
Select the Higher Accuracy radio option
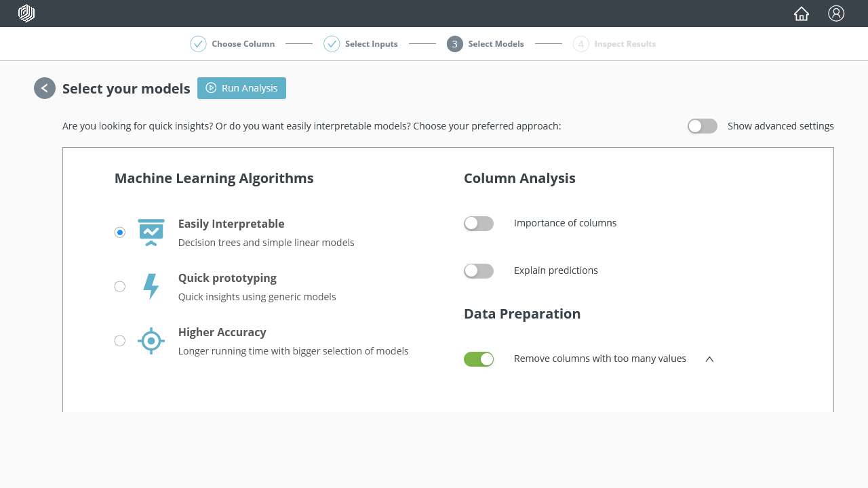click(120, 341)
